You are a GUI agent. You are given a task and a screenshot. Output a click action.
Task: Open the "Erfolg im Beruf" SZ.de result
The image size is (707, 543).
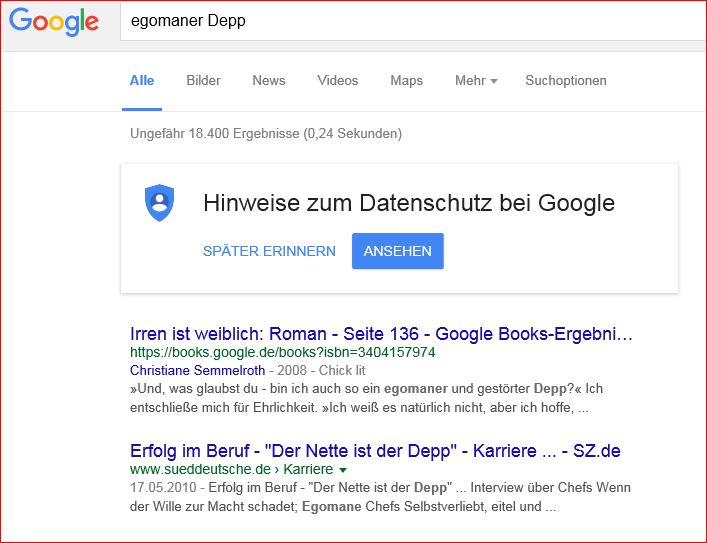(375, 450)
